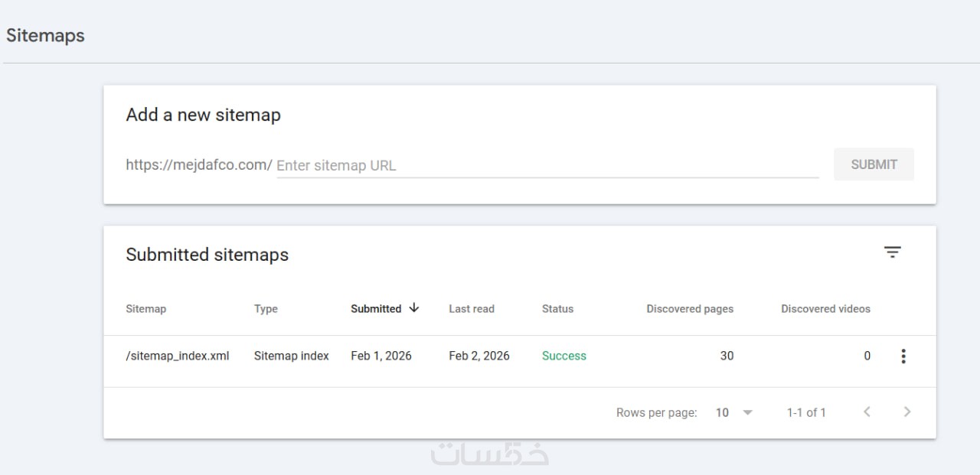Image resolution: width=980 pixels, height=475 pixels.
Task: Click the Discovered videos column header
Action: [825, 309]
